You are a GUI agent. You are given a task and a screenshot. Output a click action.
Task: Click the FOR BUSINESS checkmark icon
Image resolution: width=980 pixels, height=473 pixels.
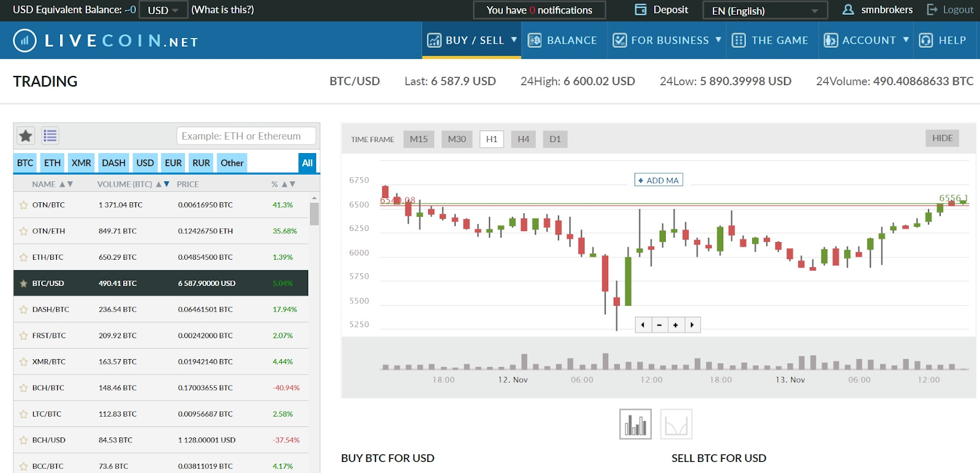(x=620, y=40)
